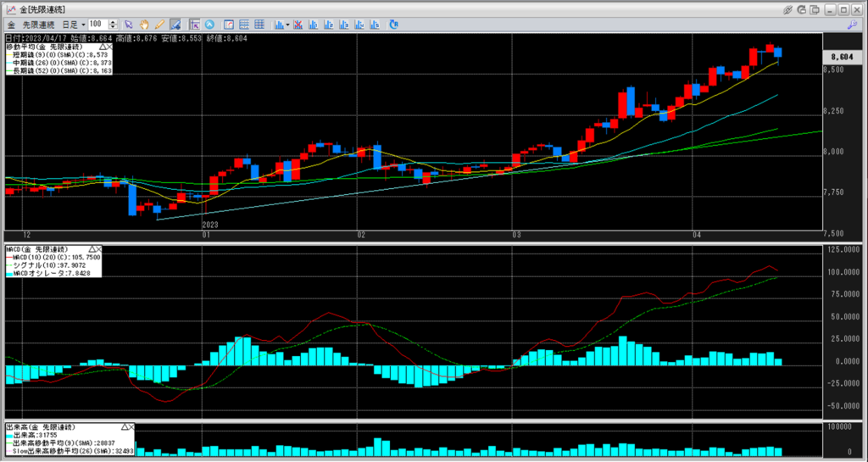Click the title bar refresh icon
The image size is (868, 462).
802,9
